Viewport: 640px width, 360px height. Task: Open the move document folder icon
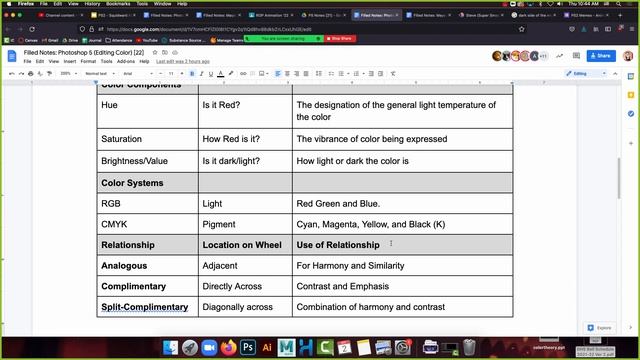click(165, 52)
